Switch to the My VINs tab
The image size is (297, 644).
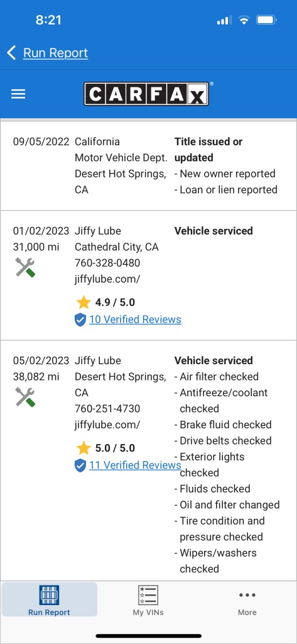148,600
